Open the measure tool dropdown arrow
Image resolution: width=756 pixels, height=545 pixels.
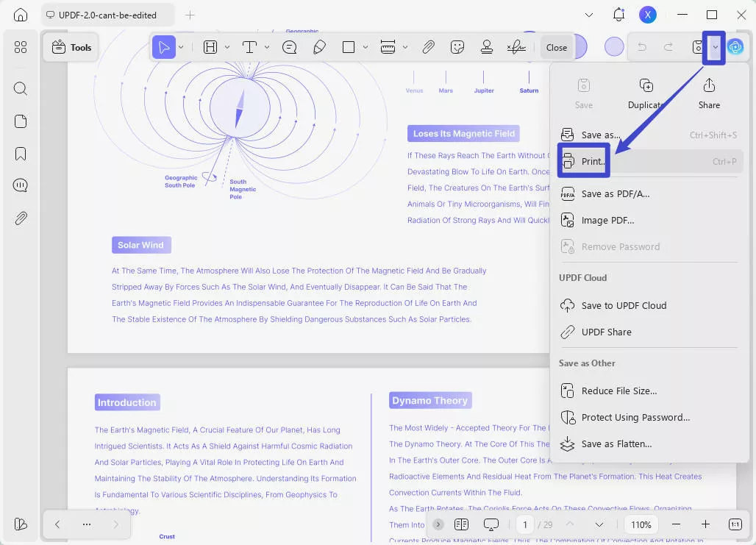pos(405,47)
